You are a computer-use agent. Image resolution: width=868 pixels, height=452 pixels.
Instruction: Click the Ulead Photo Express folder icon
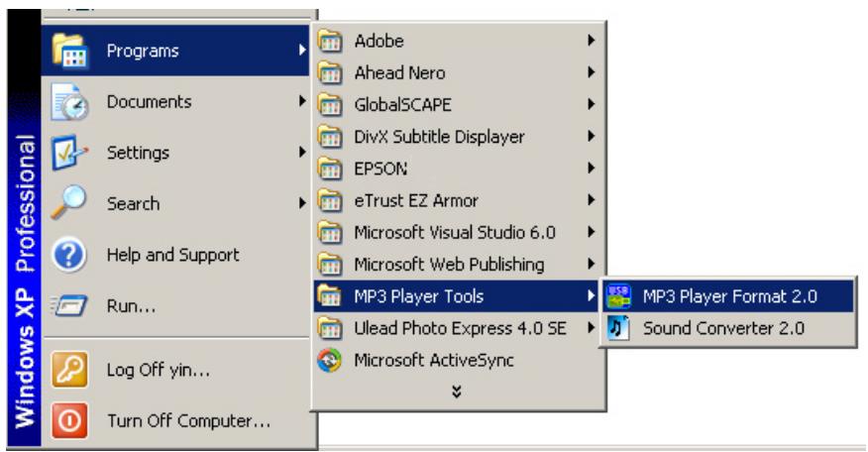click(x=330, y=328)
